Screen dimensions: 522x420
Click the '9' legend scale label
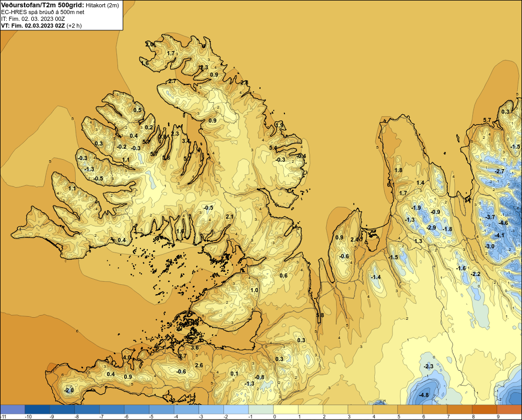tap(498, 417)
